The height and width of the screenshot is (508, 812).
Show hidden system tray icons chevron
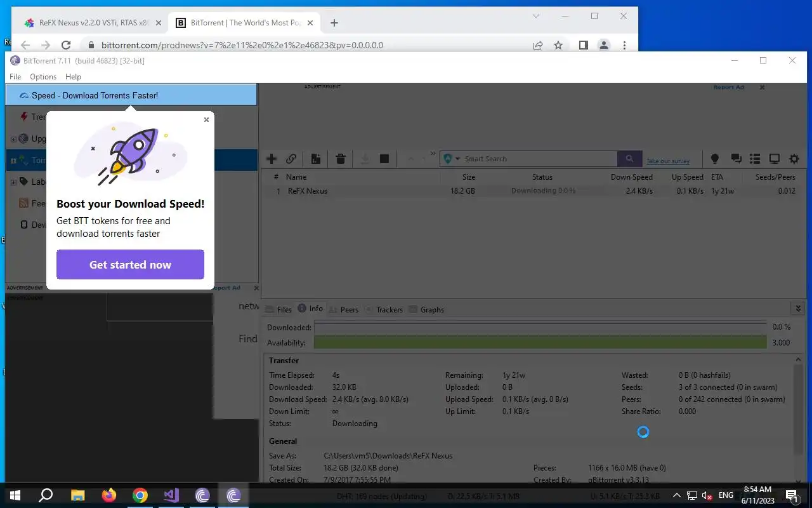pyautogui.click(x=676, y=495)
